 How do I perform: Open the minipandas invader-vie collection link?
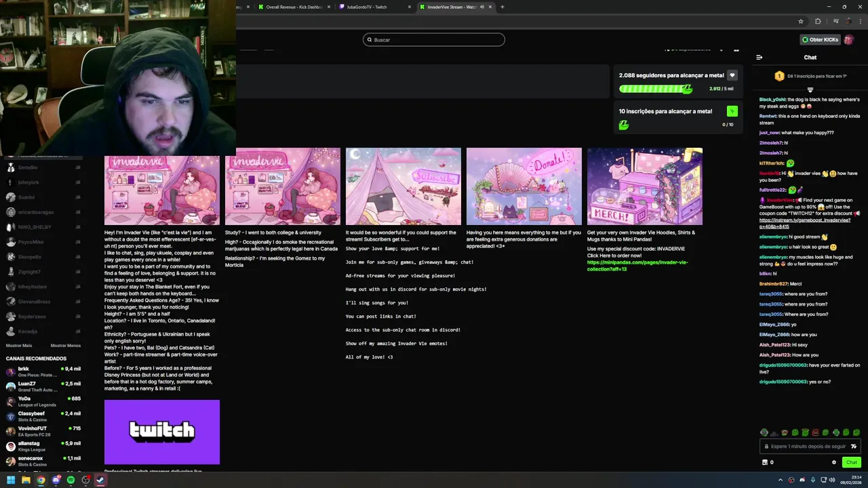pos(637,266)
